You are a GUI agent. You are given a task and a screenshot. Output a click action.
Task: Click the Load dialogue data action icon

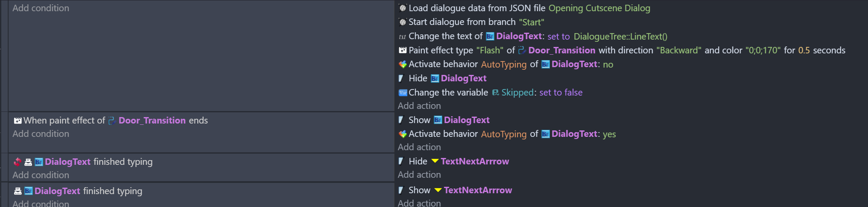tap(403, 8)
